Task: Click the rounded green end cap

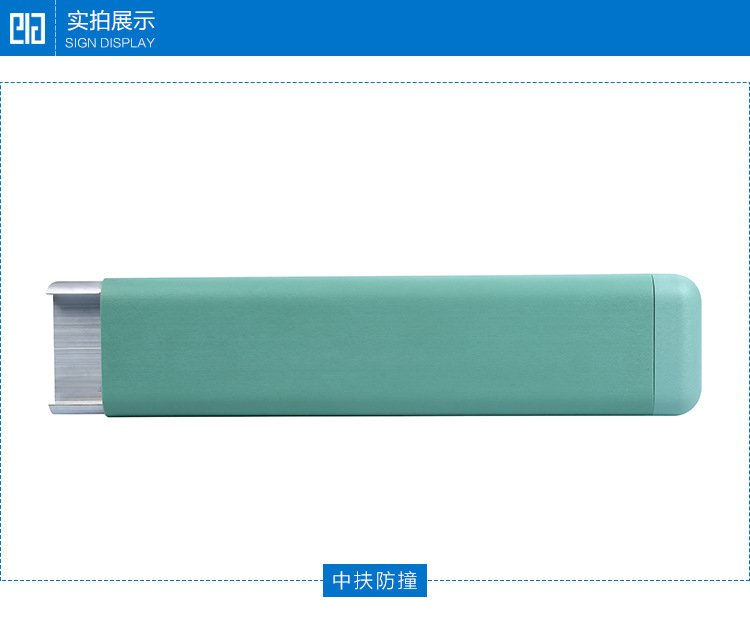Action: coord(676,344)
